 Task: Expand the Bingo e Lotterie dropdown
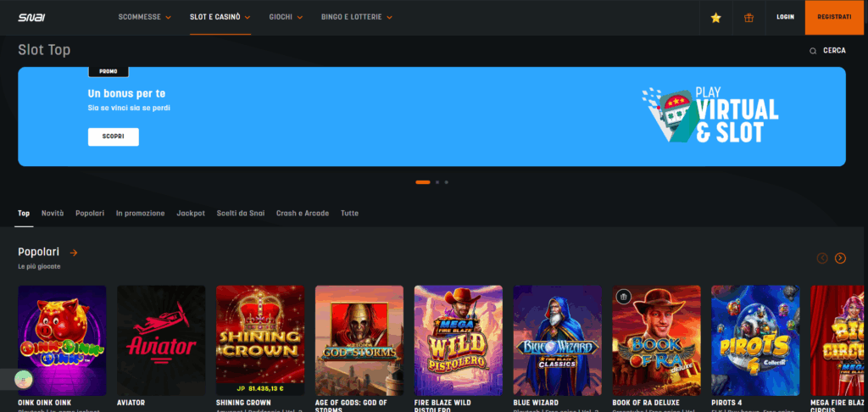pyautogui.click(x=357, y=17)
